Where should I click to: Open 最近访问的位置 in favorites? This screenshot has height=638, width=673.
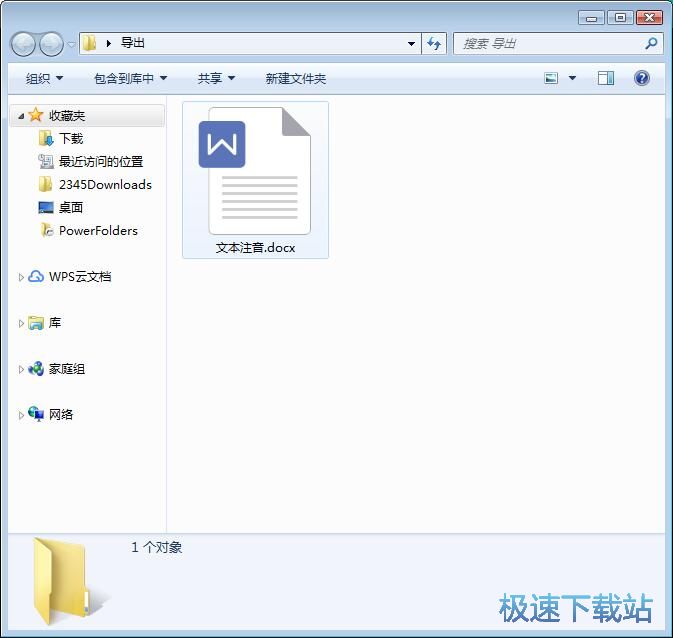coord(101,162)
